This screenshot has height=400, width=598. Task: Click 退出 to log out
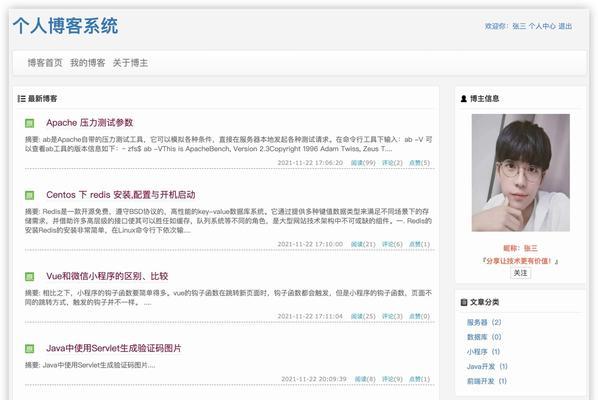(565, 26)
